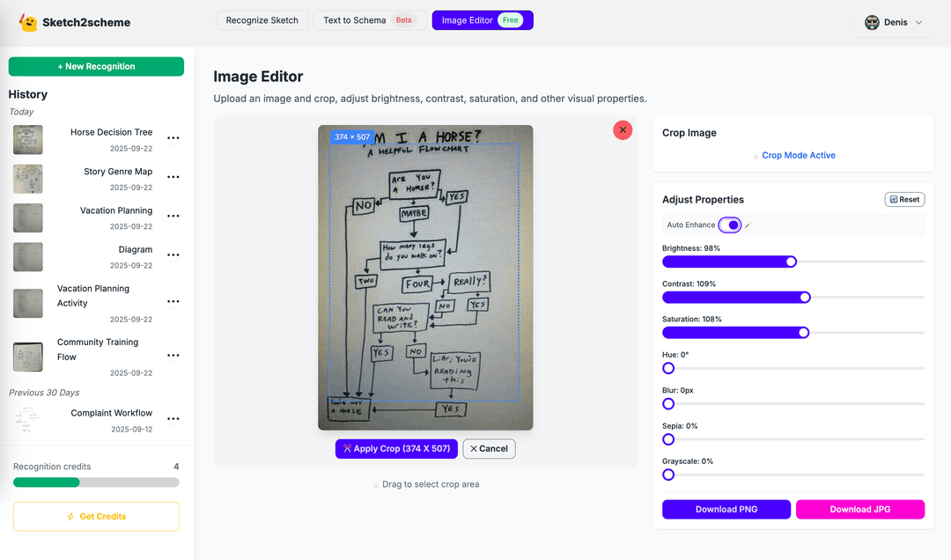Open options menu for Complaint Workflow

tap(173, 418)
